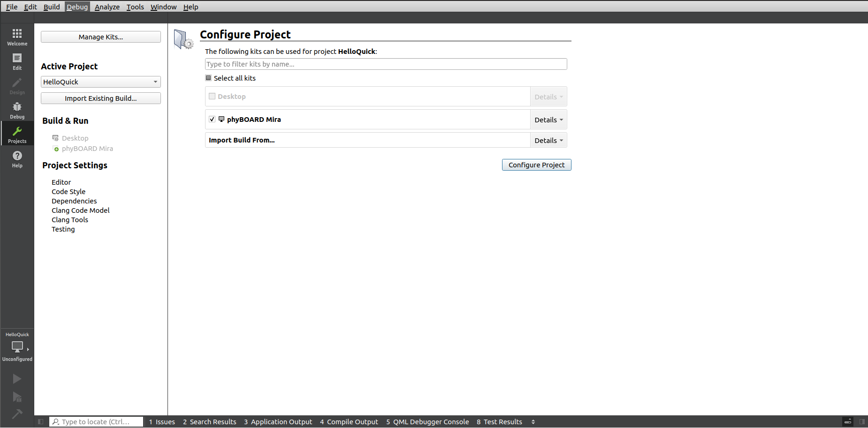The height and width of the screenshot is (428, 868).
Task: Open the kit selector arrow next to monitor
Action: pos(28,349)
